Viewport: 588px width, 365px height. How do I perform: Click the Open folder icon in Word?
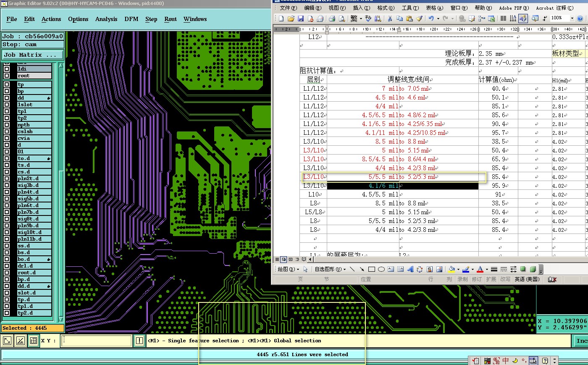[x=291, y=18]
